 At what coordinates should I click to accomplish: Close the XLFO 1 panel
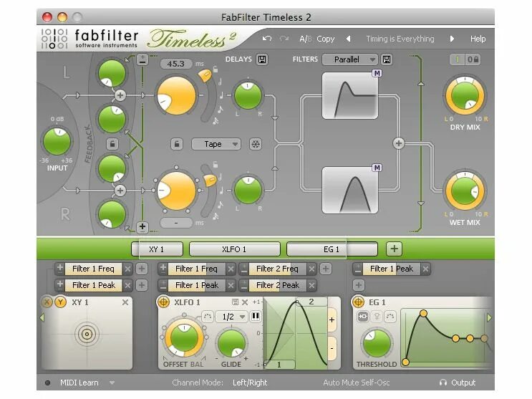(245, 302)
